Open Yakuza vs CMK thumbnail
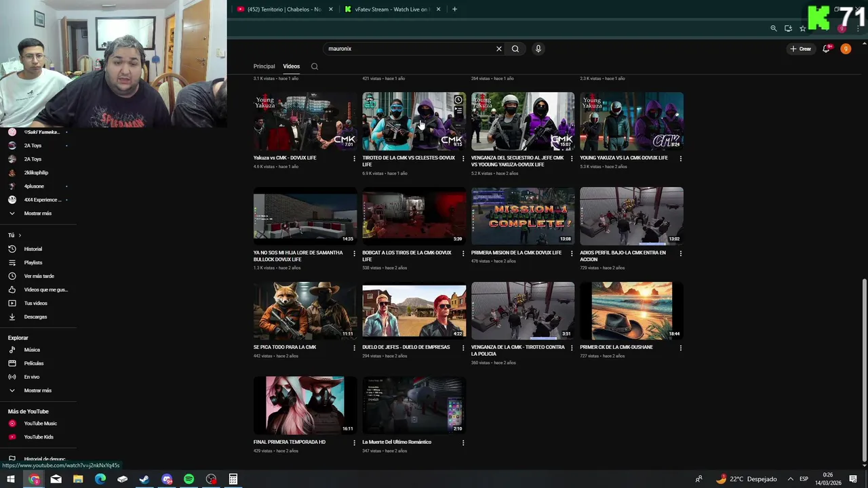 [305, 121]
